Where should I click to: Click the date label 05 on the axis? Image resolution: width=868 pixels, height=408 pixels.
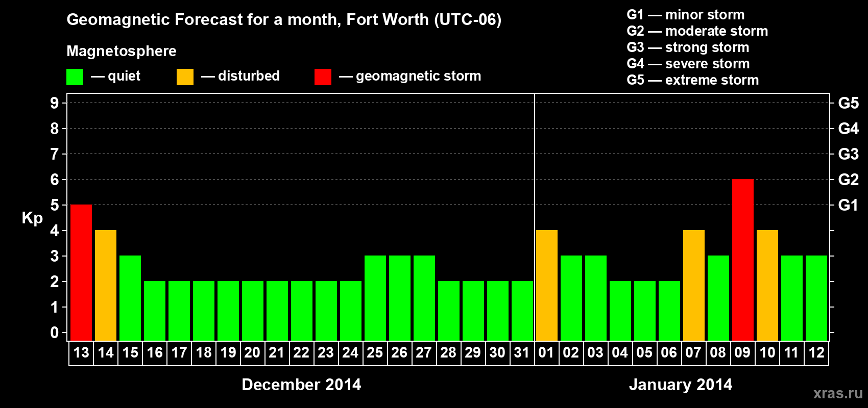tap(644, 352)
